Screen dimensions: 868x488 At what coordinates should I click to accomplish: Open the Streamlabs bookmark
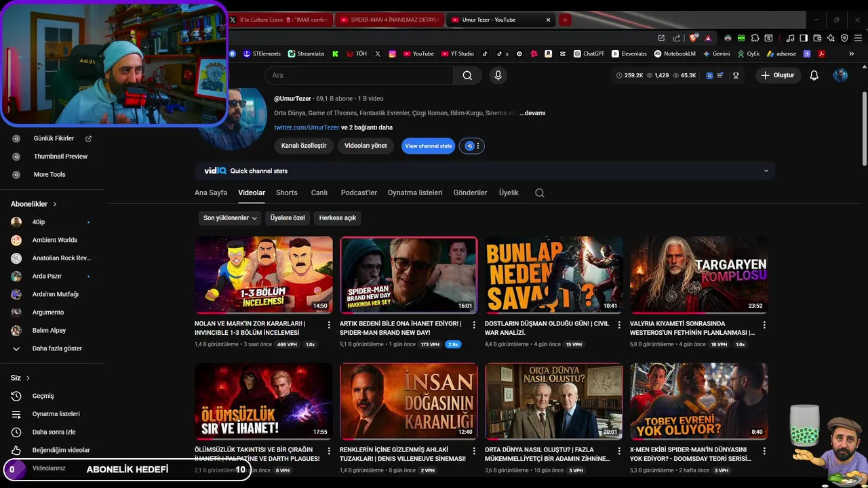pyautogui.click(x=306, y=54)
